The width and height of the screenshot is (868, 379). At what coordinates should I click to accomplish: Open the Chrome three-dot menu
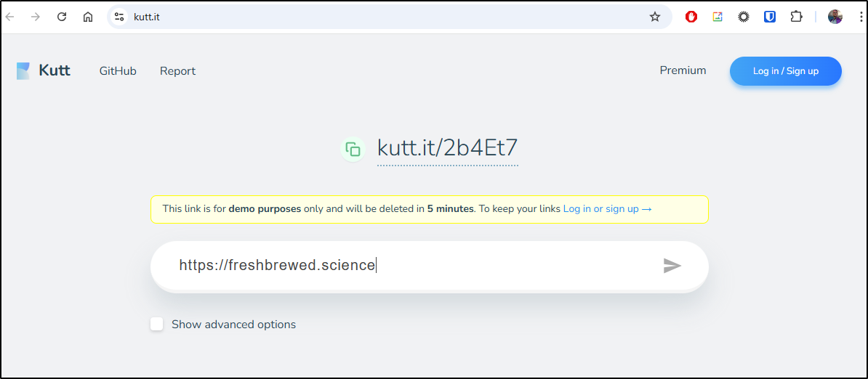tap(858, 17)
